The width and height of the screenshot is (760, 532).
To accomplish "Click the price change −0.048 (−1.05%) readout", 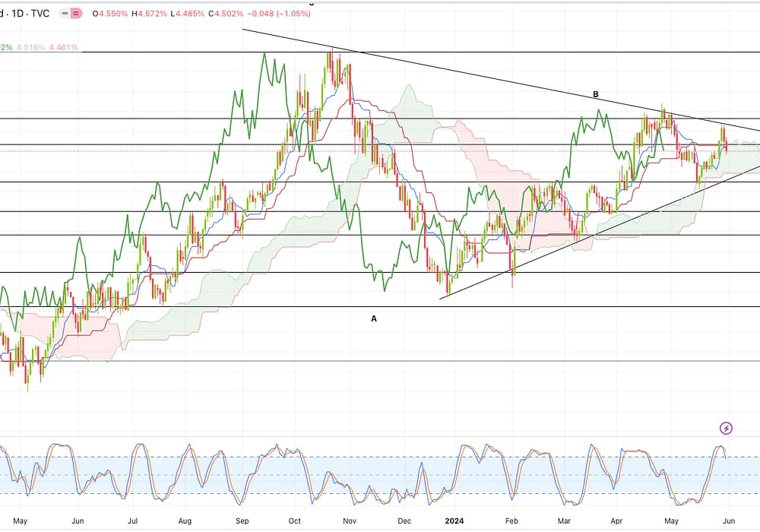I will tap(278, 14).
